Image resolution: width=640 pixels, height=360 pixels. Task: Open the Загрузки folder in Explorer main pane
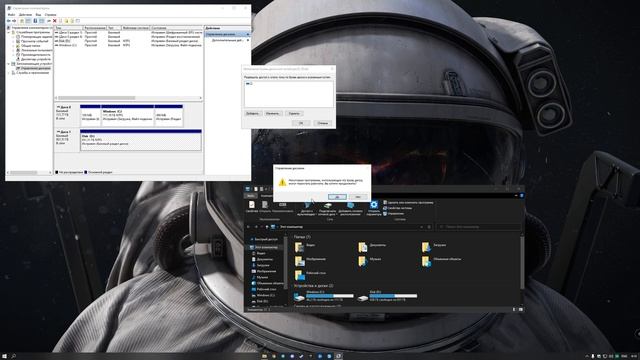pyautogui.click(x=434, y=247)
